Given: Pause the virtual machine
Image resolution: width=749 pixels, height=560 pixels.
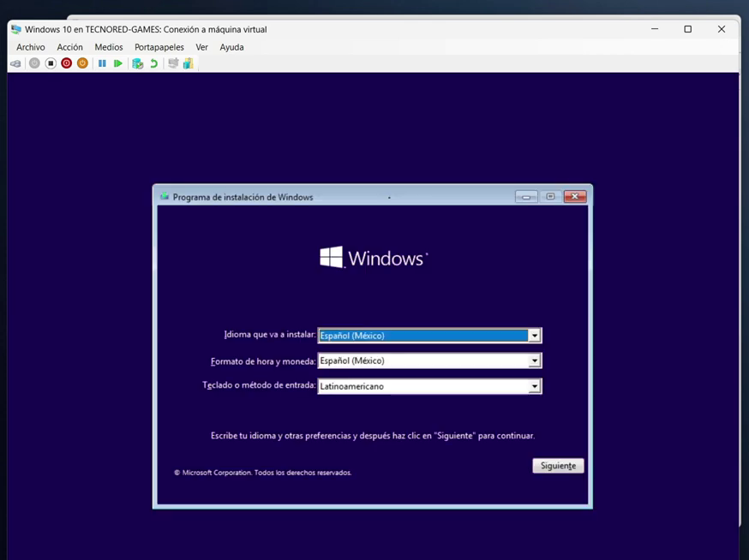Looking at the screenshot, I should point(102,63).
